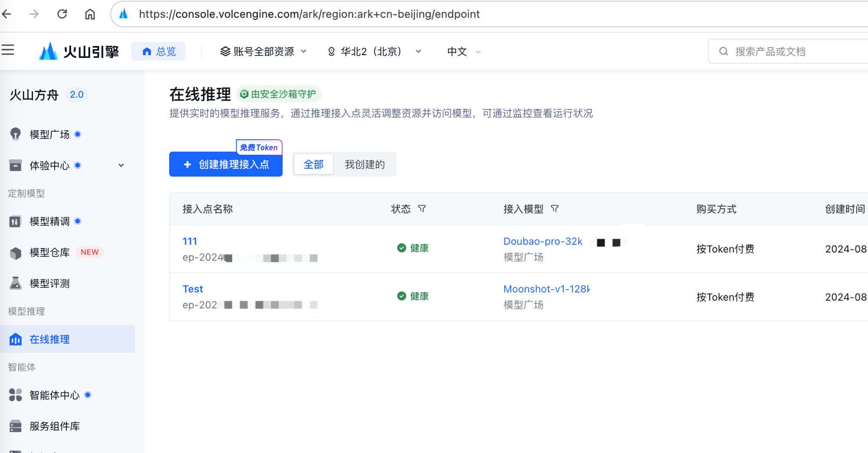Expand the 账号全部资源 dropdown
Screen dimensions: 868x453
tap(263, 52)
